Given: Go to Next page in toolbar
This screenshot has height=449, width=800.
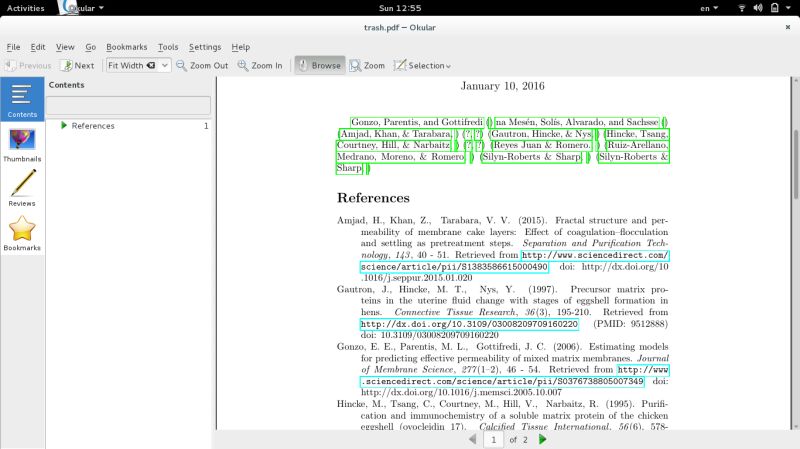Looking at the screenshot, I should coord(78,65).
